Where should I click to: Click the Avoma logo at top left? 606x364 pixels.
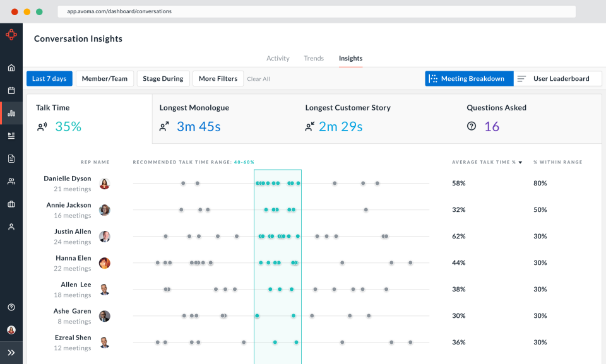11,35
